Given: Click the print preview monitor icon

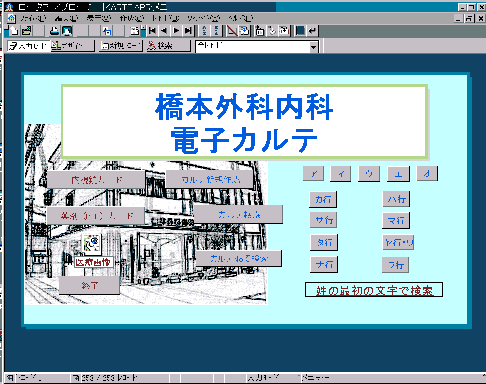Looking at the screenshot, I should tap(67, 31).
